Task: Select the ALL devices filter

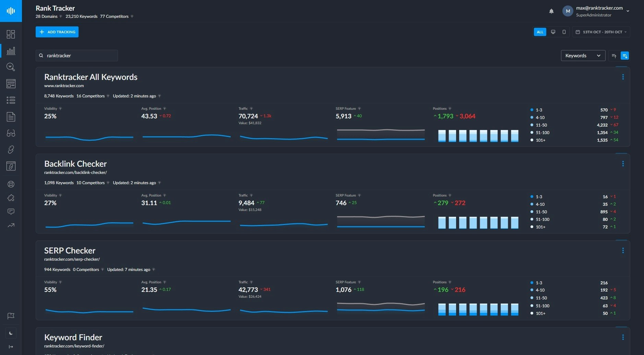Action: [x=540, y=32]
